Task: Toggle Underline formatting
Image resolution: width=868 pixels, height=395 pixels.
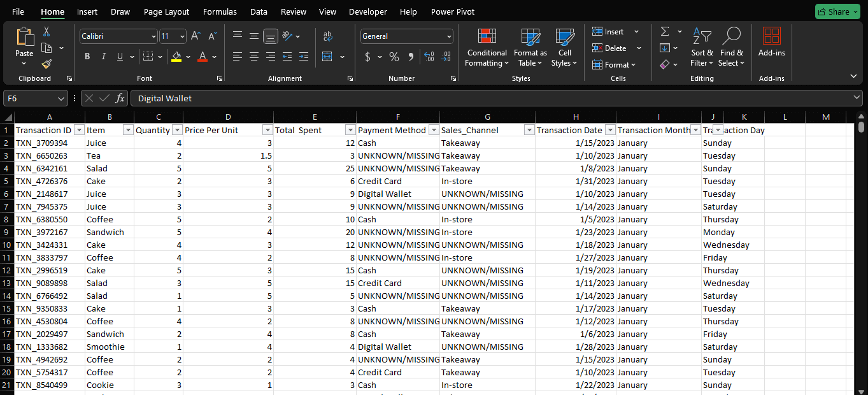Action: pos(120,57)
